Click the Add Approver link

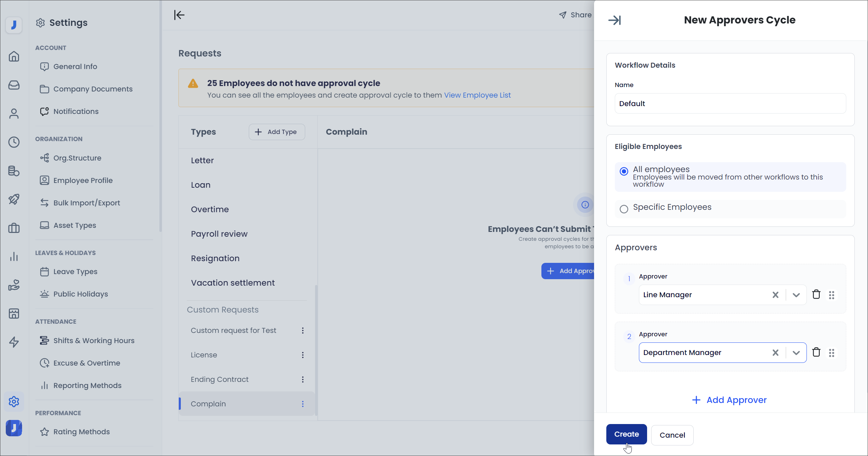pyautogui.click(x=729, y=400)
